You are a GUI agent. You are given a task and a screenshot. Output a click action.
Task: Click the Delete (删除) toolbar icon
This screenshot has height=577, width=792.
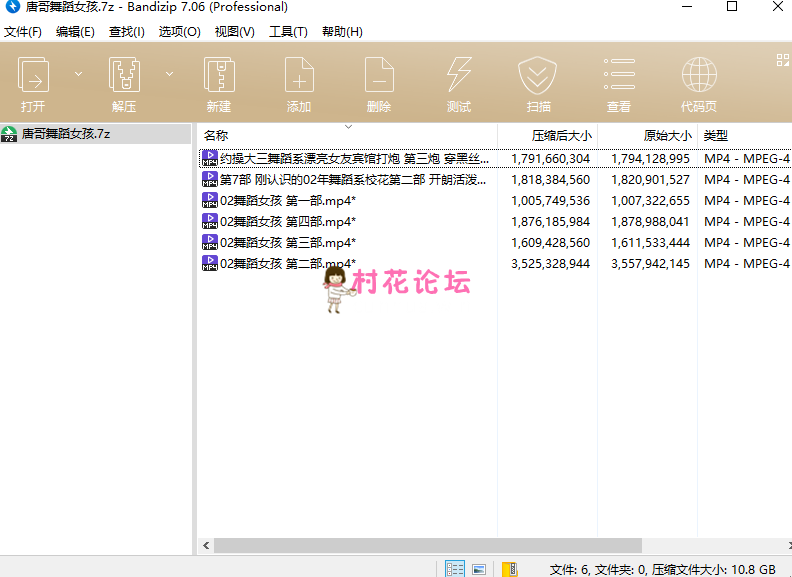(379, 75)
